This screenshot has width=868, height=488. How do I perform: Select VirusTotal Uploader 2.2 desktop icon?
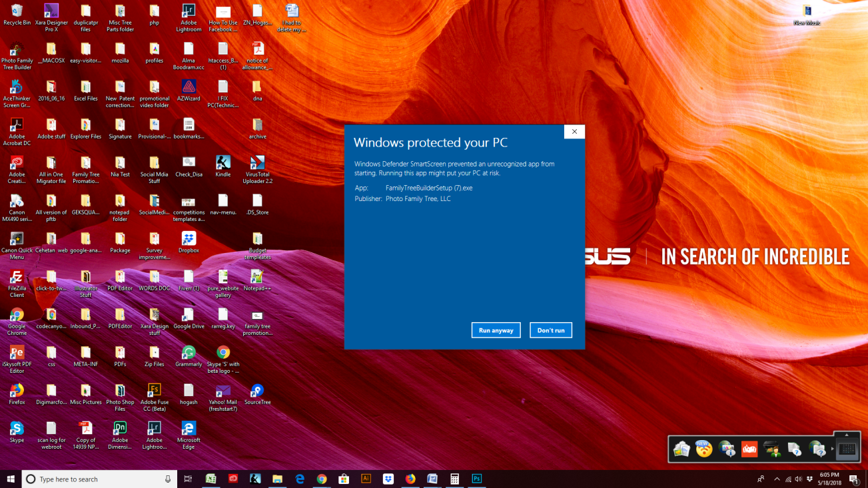point(257,170)
